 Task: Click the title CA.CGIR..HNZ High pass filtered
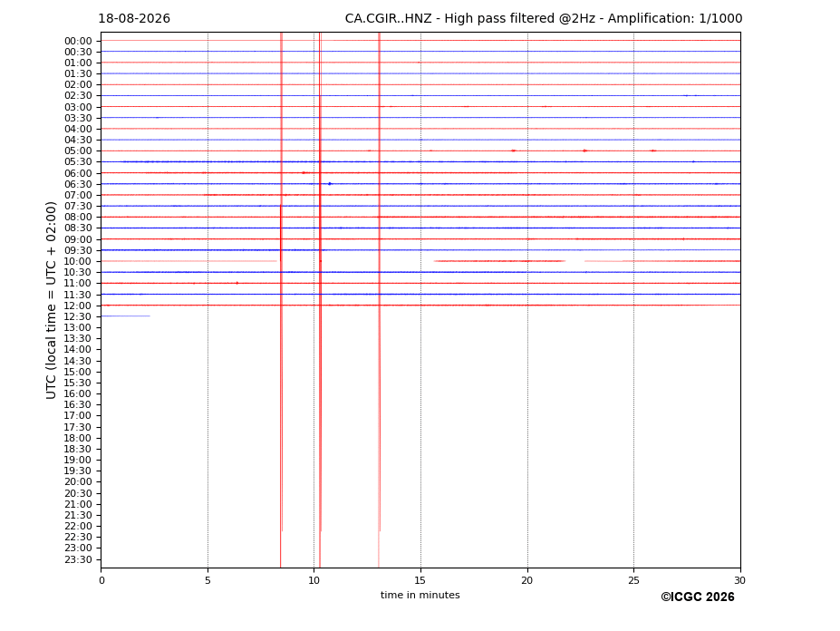(544, 19)
